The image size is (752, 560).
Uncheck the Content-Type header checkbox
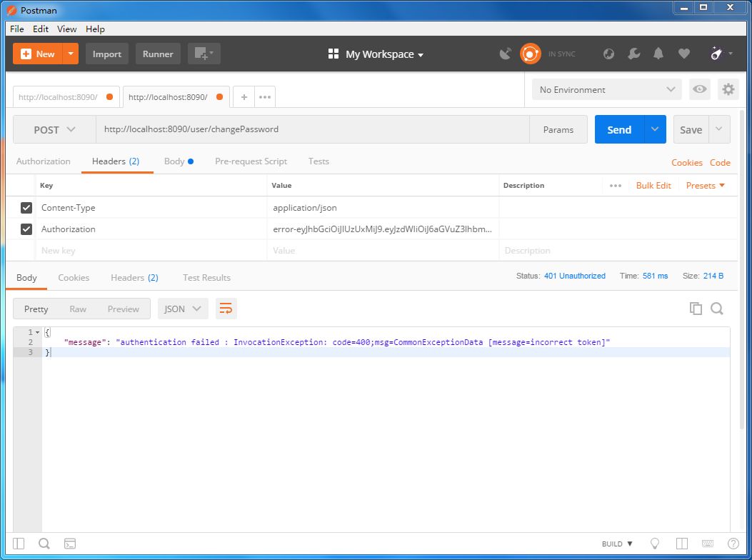click(26, 208)
